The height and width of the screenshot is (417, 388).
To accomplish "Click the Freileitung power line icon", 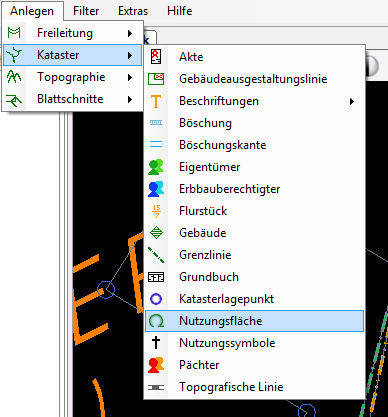I will [14, 33].
